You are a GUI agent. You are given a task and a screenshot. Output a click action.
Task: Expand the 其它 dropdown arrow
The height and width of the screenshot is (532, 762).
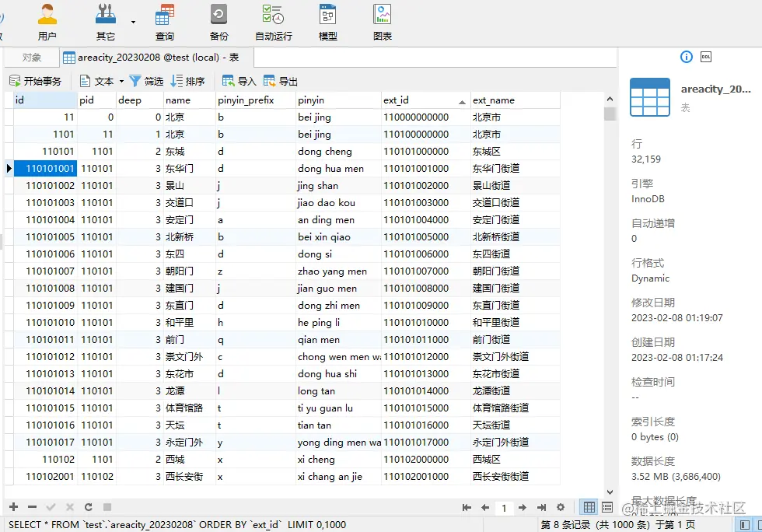[x=133, y=22]
